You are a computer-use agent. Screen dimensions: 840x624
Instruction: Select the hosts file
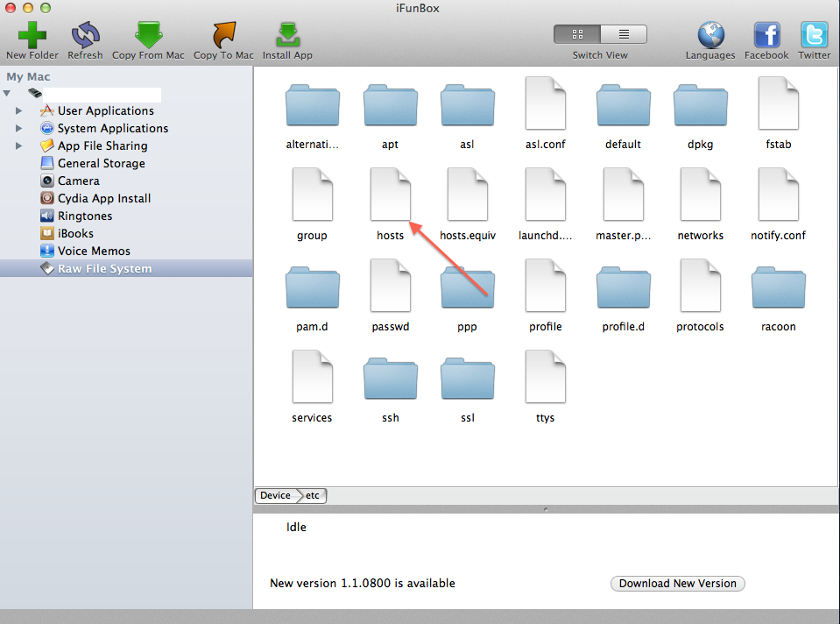tap(390, 195)
